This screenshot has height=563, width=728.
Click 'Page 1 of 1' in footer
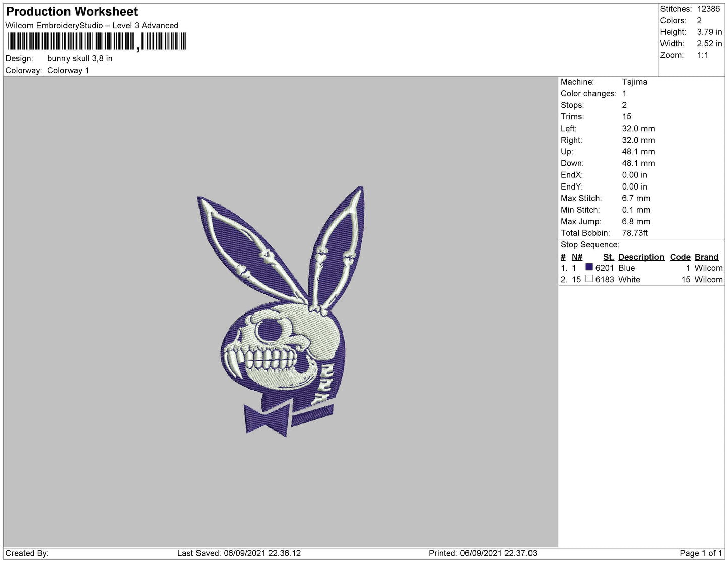(x=701, y=553)
